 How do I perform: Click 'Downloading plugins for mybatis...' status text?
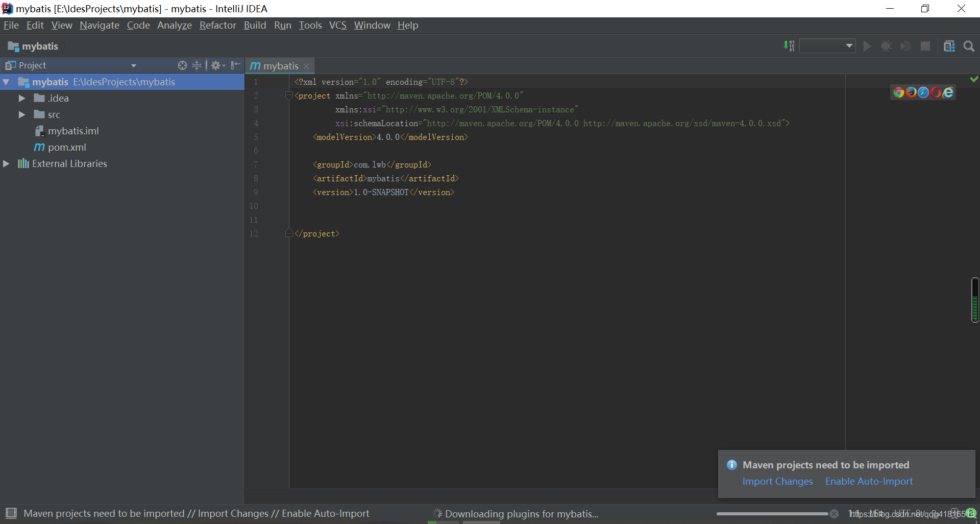(521, 514)
